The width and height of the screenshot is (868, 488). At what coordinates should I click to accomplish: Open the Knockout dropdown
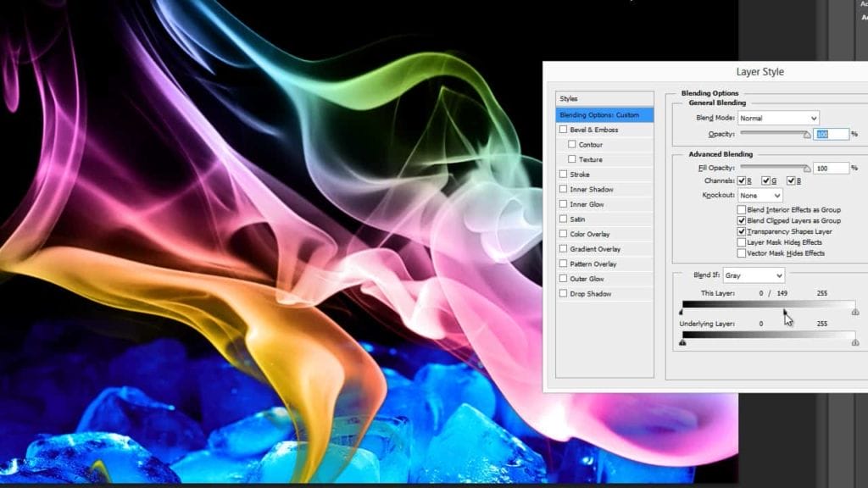tap(759, 196)
